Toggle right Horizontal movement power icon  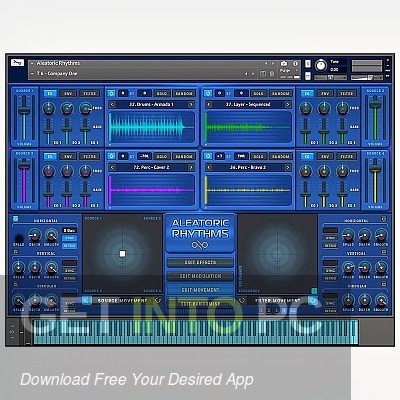[384, 219]
